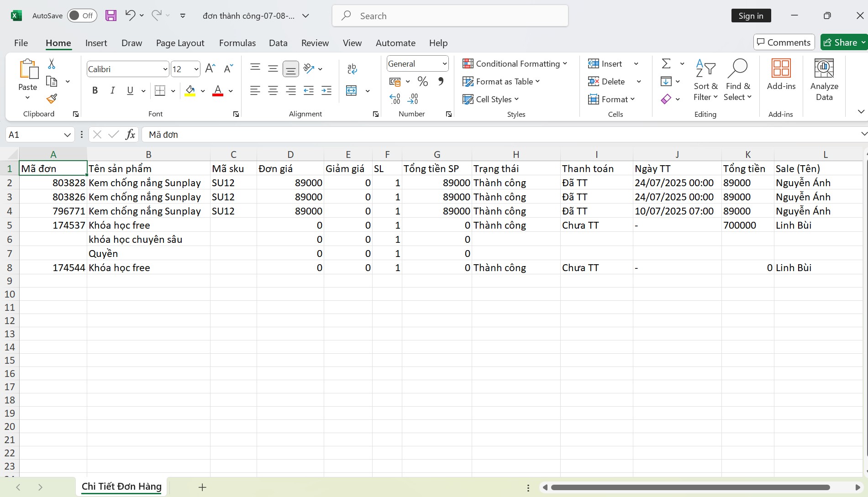Click the Copy icon in Clipboard group

coord(52,82)
